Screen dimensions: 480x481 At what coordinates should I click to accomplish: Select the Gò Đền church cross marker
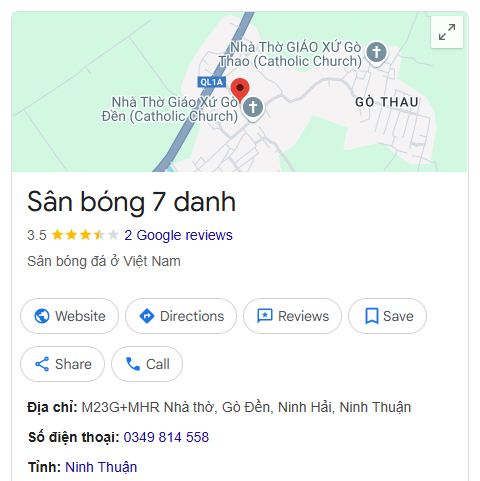253,108
